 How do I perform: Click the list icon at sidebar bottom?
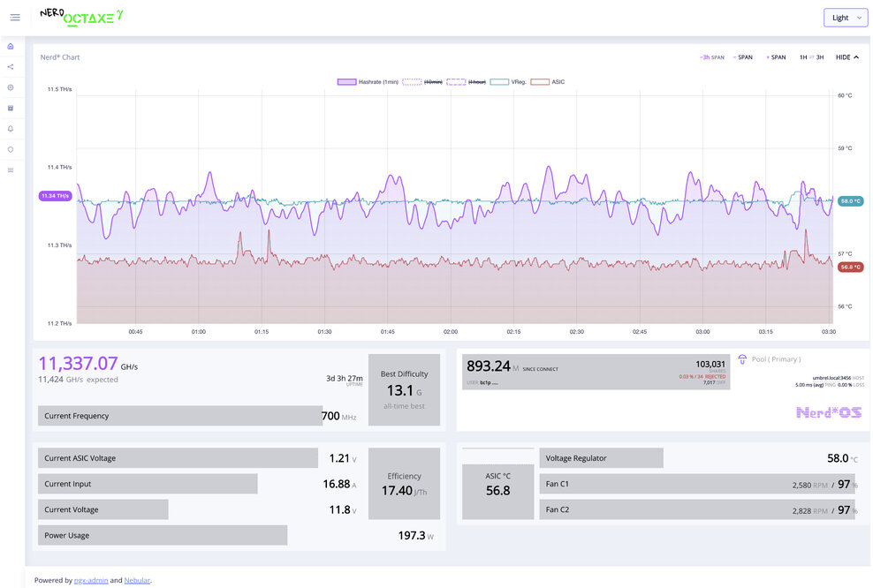coord(10,170)
